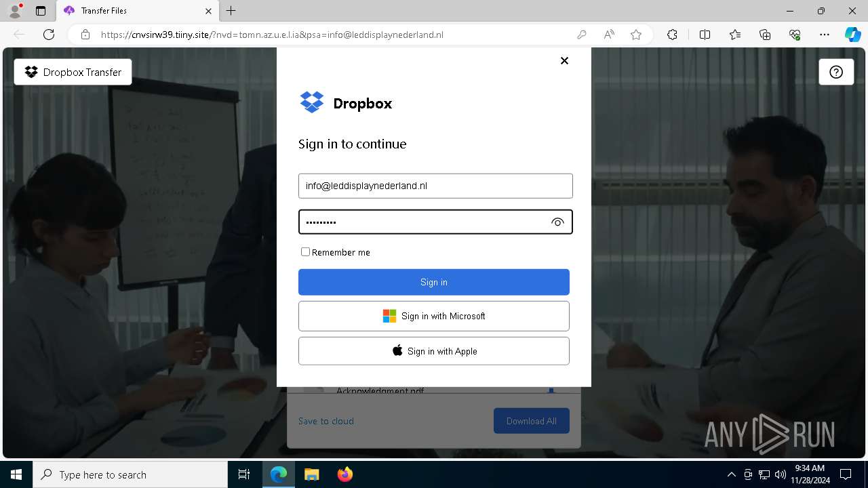Open File Explorer from the taskbar
The image size is (868, 488).
[311, 474]
